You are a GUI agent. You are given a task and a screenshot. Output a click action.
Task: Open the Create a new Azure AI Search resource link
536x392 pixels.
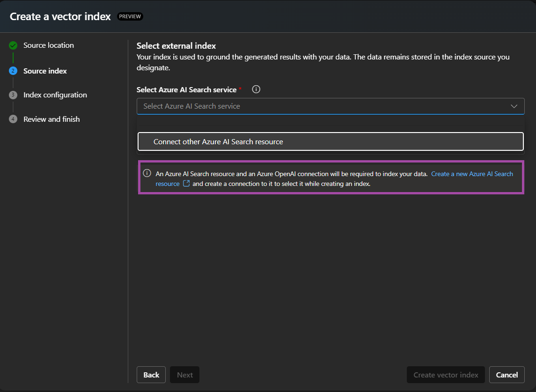[471, 174]
